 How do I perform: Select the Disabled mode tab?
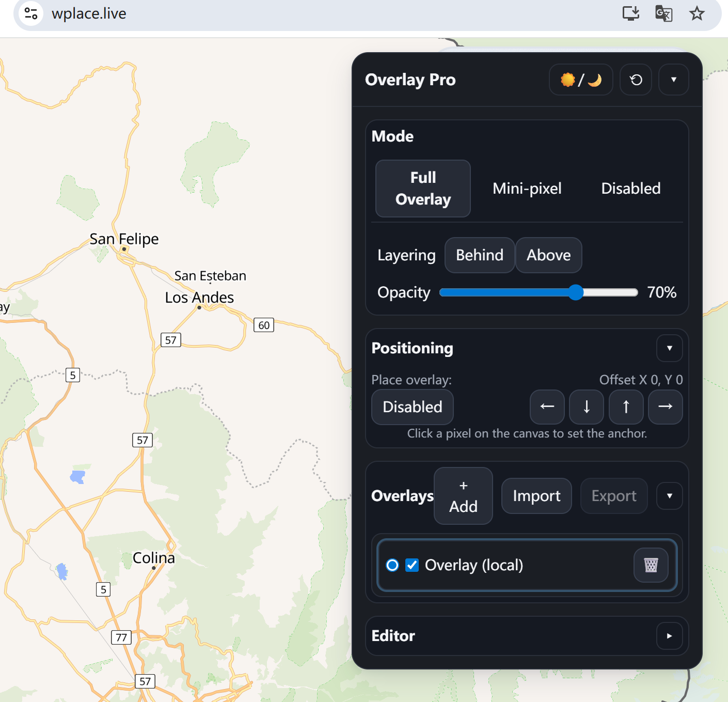630,189
